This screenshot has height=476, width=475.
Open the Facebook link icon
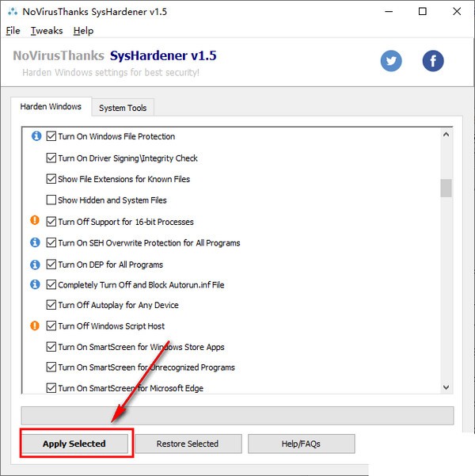[433, 61]
